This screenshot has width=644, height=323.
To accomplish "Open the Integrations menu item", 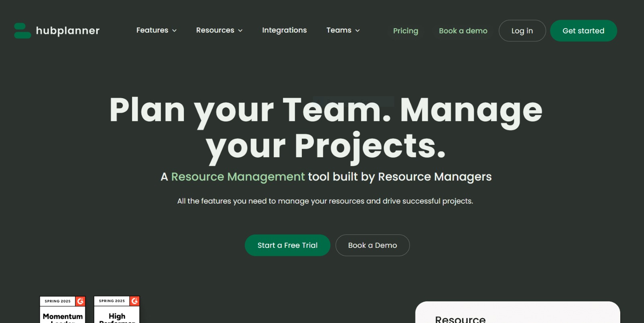I will pos(284,30).
